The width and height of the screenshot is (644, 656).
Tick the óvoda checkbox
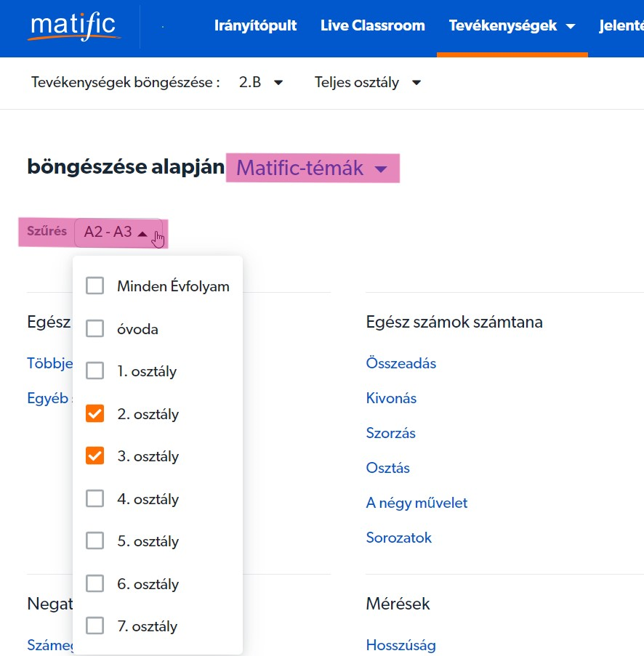coord(95,328)
